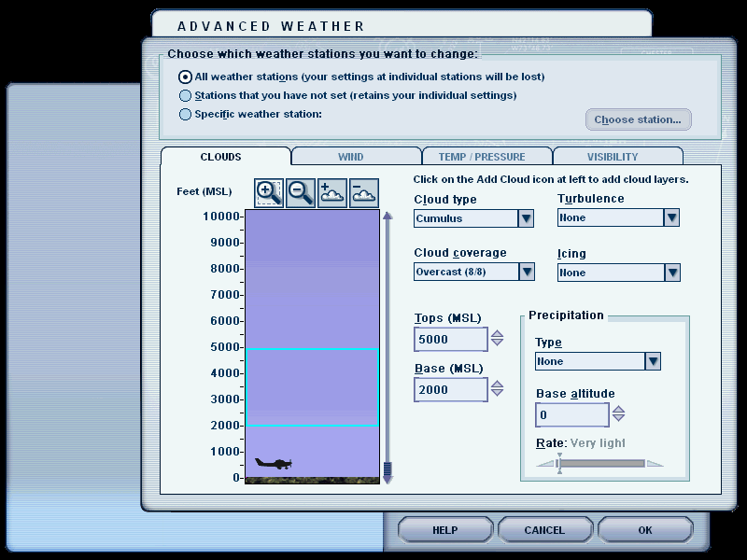Image resolution: width=747 pixels, height=560 pixels.
Task: Increase the Base (MSL) value stepper
Action: 497,385
